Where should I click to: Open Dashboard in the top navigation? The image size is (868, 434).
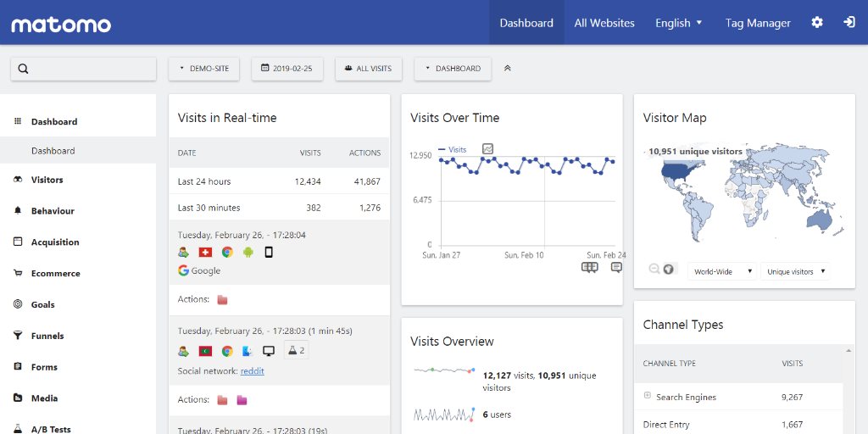(526, 23)
